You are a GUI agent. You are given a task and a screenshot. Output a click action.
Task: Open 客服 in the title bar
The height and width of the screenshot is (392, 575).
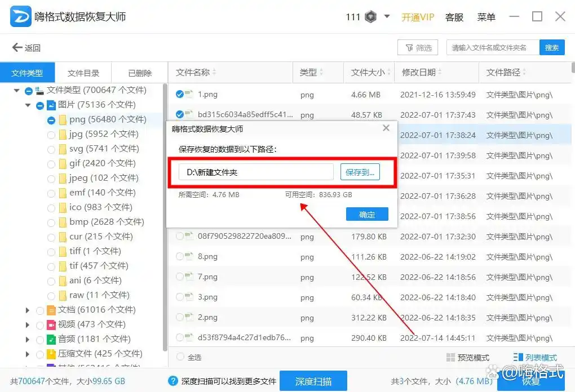click(x=454, y=17)
